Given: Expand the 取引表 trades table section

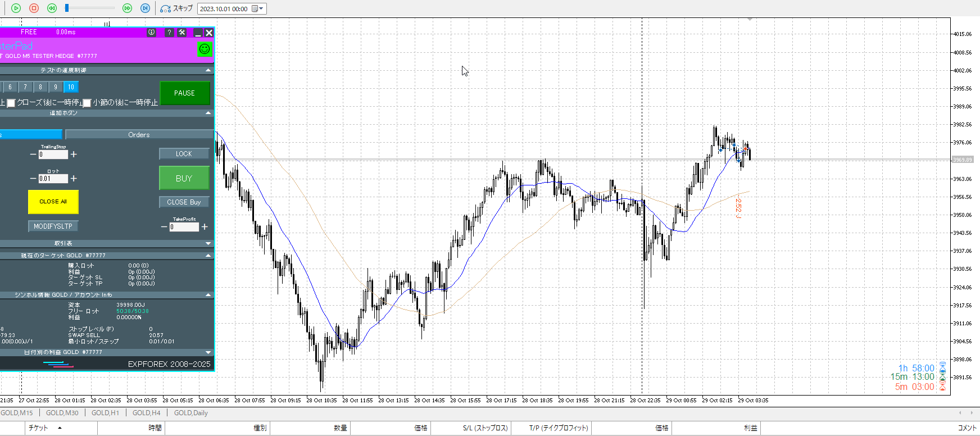Looking at the screenshot, I should click(x=208, y=243).
